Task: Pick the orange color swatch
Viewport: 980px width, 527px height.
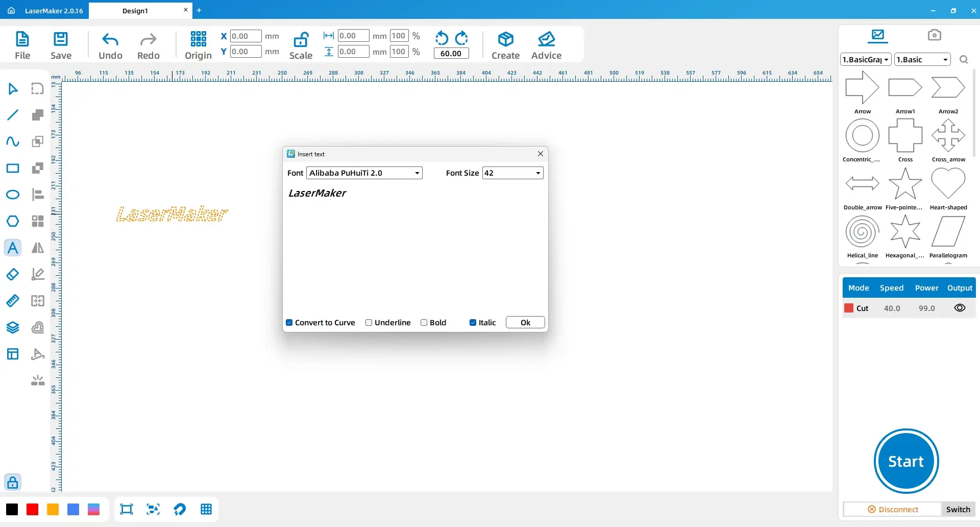Action: [53, 509]
